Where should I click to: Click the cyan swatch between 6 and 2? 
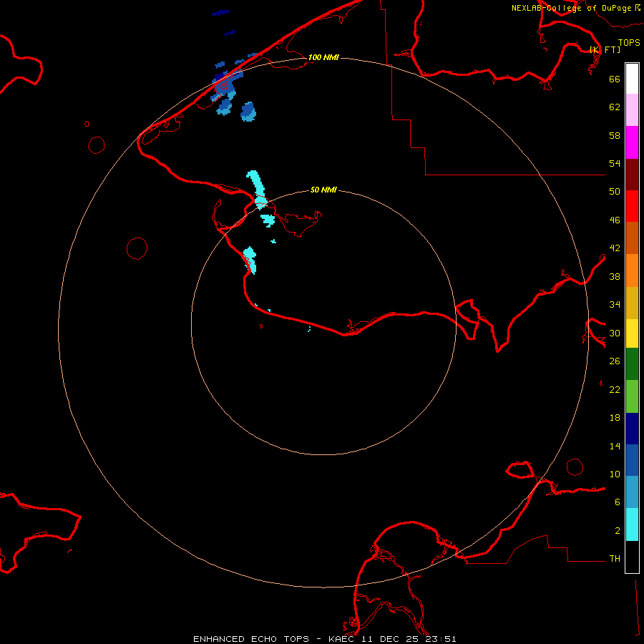632,525
